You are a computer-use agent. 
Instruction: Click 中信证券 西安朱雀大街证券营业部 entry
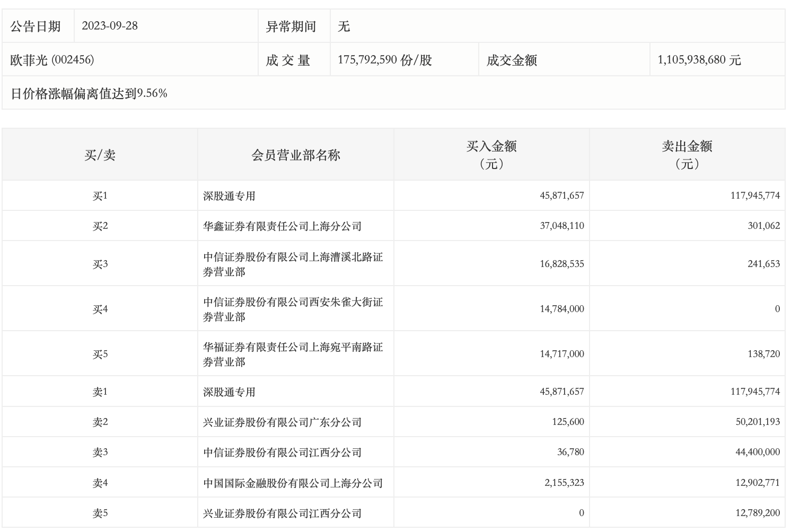(293, 309)
